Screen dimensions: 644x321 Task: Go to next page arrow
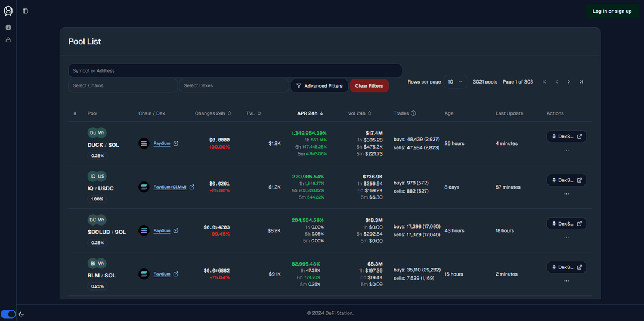pos(569,82)
